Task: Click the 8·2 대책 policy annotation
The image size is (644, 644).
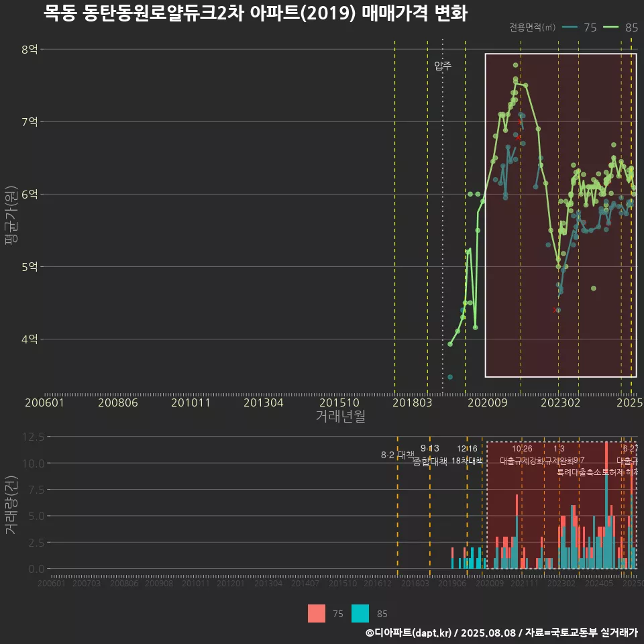Action: point(398,455)
